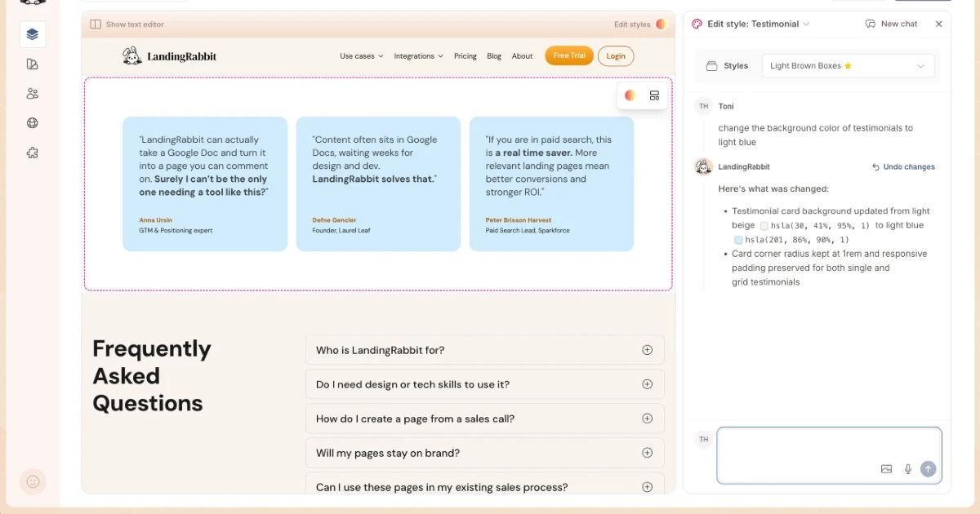Screen dimensions: 980x514
Task: Expand 'Who is LandingRabbit for?' question
Action: (484, 350)
